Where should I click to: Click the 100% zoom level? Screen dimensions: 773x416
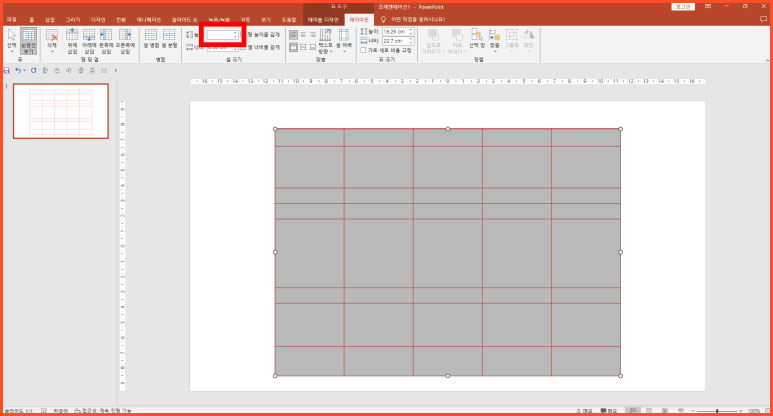(754, 411)
